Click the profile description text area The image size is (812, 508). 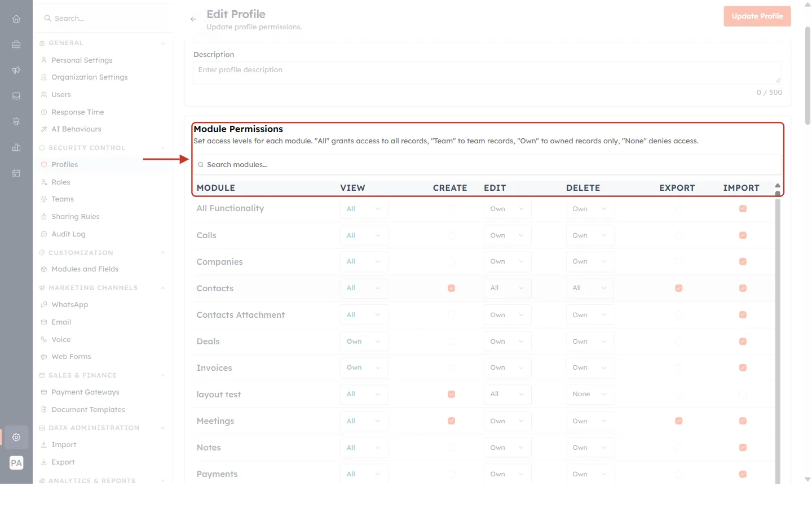click(x=487, y=73)
